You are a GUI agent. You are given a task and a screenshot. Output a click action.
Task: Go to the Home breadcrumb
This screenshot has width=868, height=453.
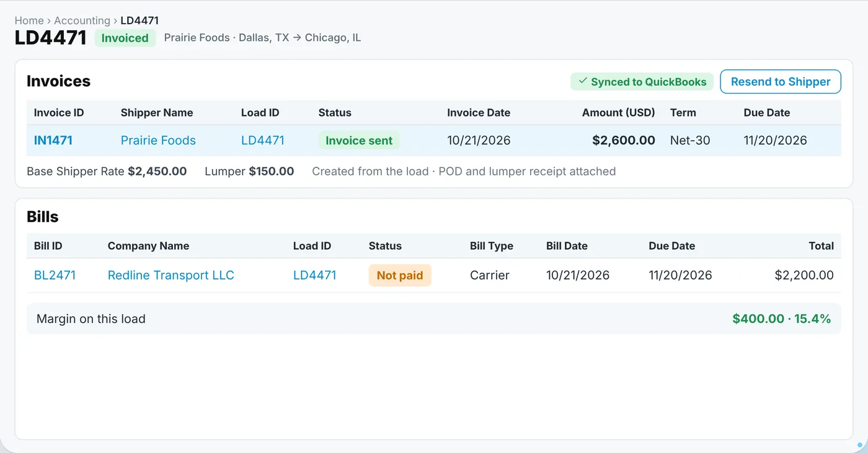[29, 20]
